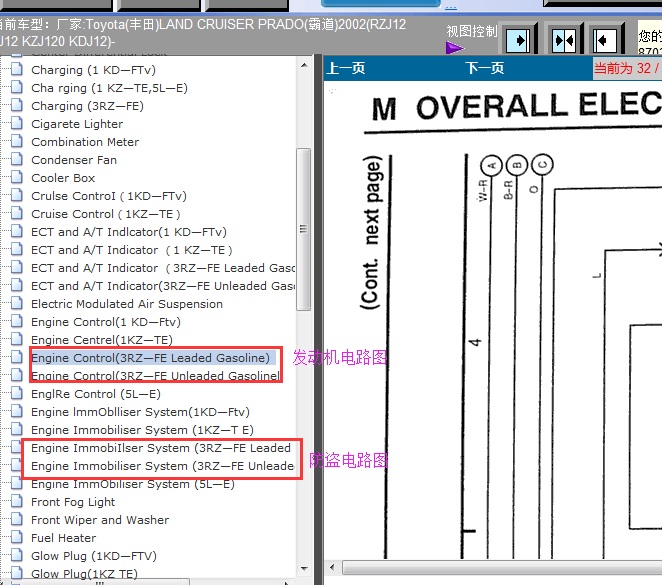Click document icon beside Combination Meter
Viewport: 662px width, 585px height.
(17, 141)
